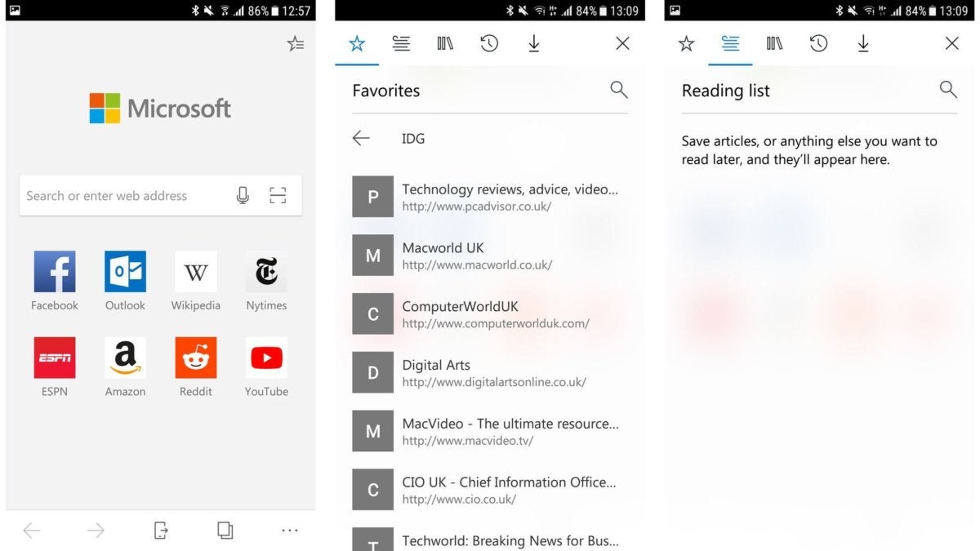Screen dimensions: 980x551
Task: Open the Outlook shortcut tile
Action: pyautogui.click(x=125, y=281)
